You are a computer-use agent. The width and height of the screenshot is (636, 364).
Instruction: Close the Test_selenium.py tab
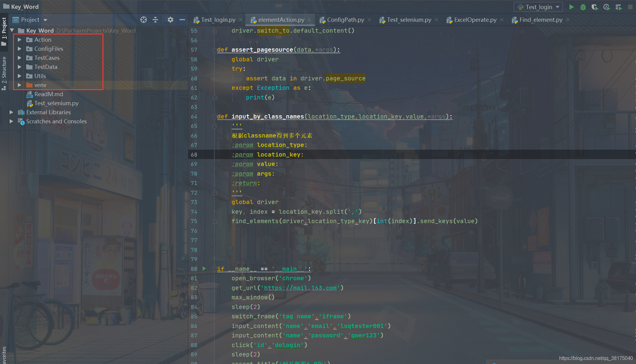(x=436, y=20)
